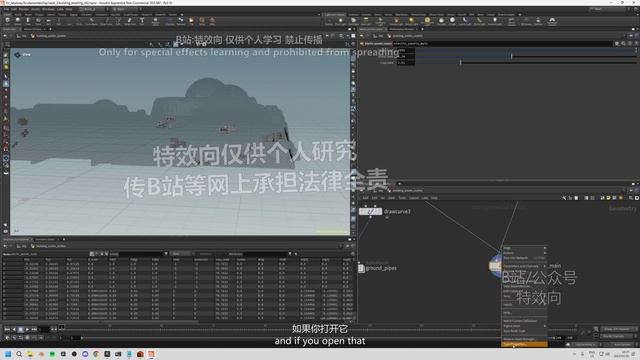Select the Environment Light shelf tool

(427, 21)
